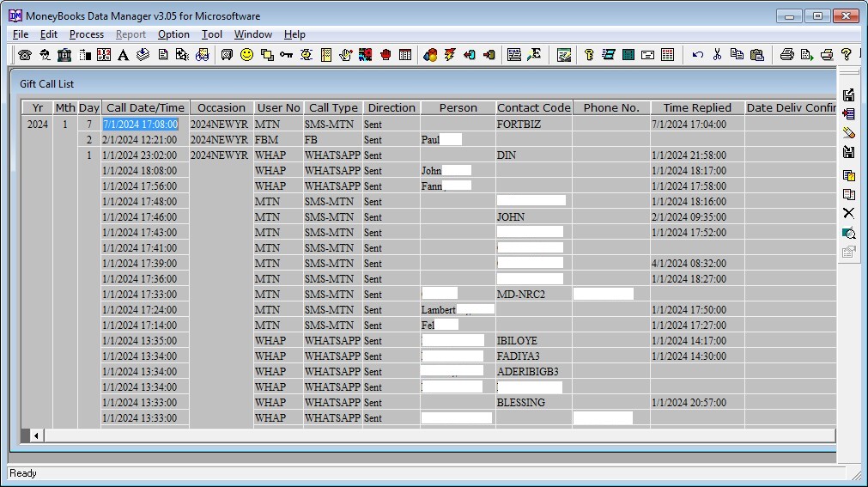Click the bold letter A font icon
This screenshot has height=487, width=868.
123,55
